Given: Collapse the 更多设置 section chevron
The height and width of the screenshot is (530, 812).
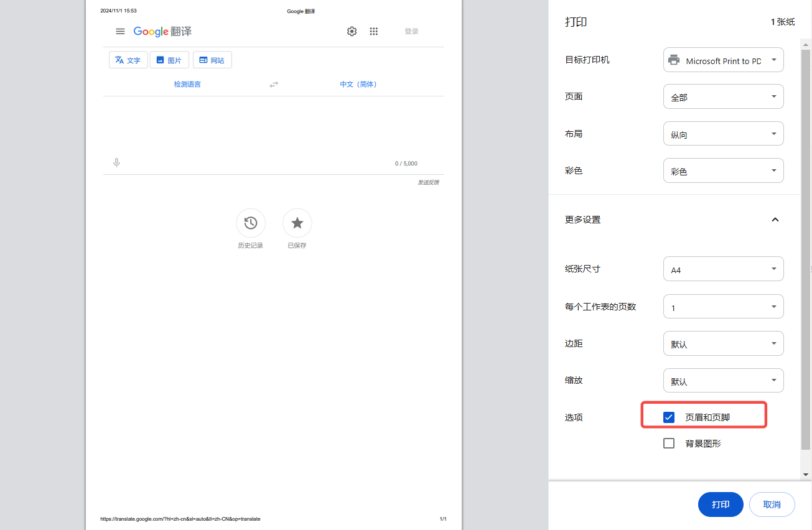Looking at the screenshot, I should 775,220.
